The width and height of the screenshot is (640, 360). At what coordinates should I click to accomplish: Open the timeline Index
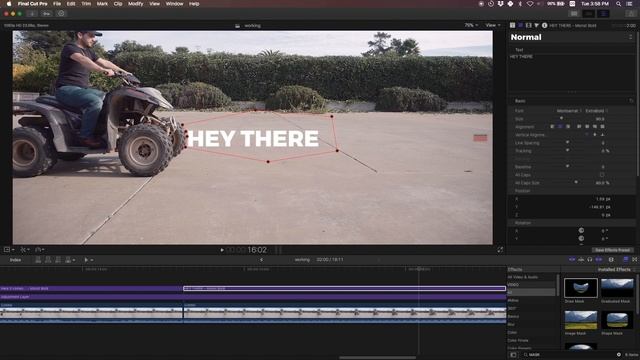point(16,260)
